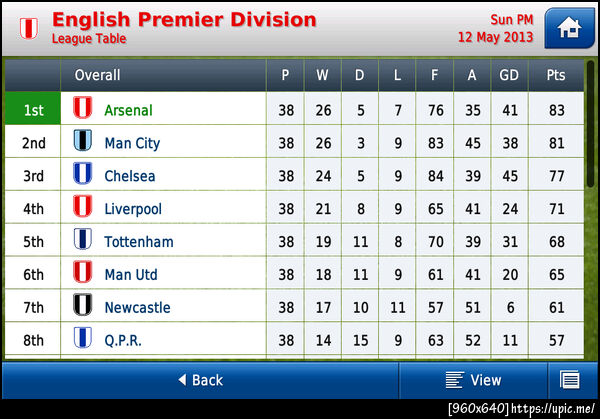This screenshot has width=600, height=419.
Task: Select the 1st position cell
Action: [33, 110]
